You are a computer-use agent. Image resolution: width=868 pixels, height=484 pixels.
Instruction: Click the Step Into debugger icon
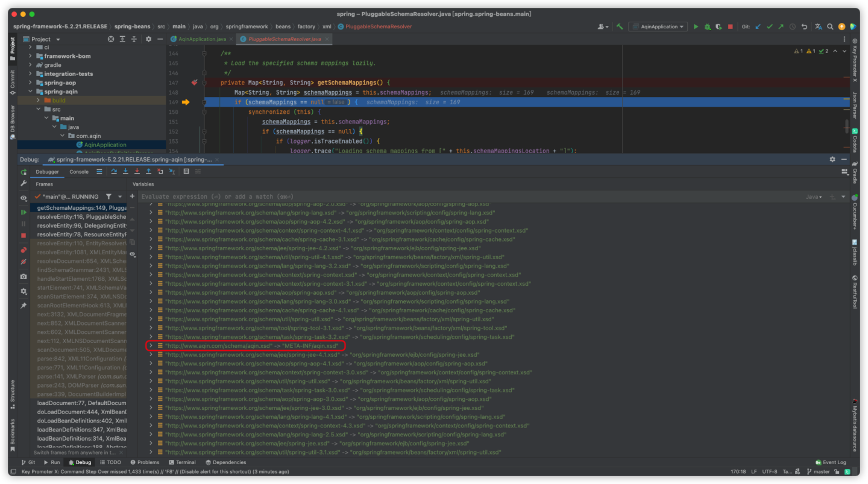[125, 171]
